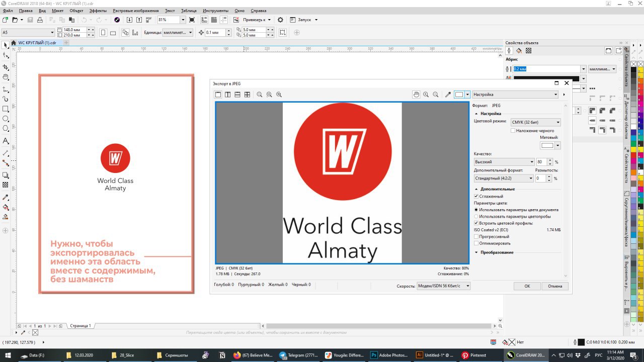Click the pan hand tool in export dialog

coord(416,95)
